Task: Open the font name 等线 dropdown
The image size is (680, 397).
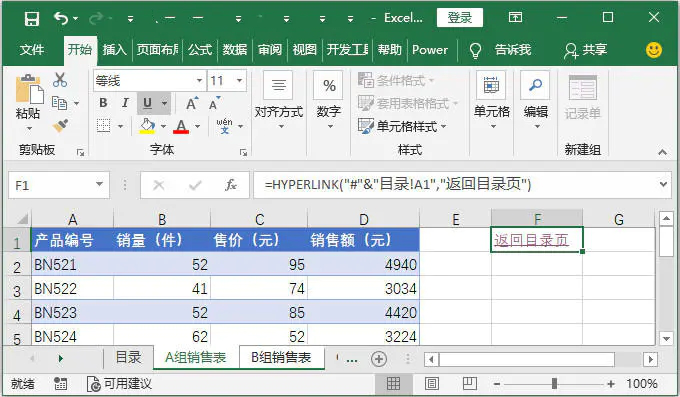Action: pyautogui.click(x=199, y=80)
